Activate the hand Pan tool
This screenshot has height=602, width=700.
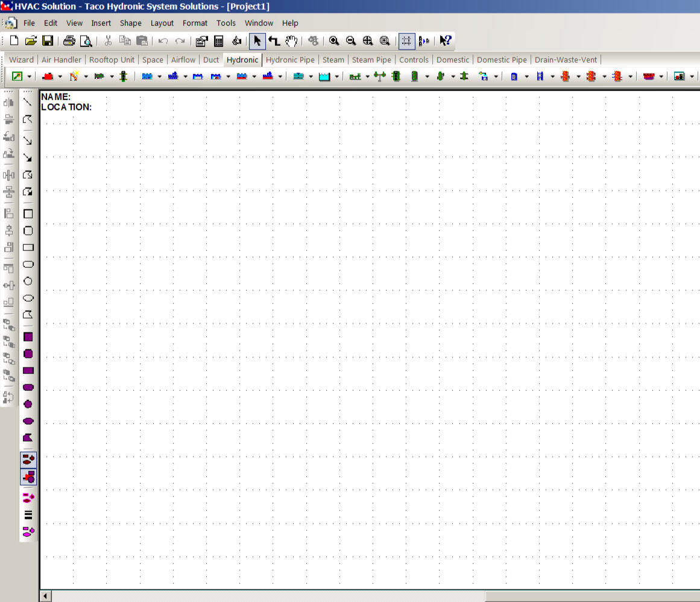pyautogui.click(x=291, y=41)
